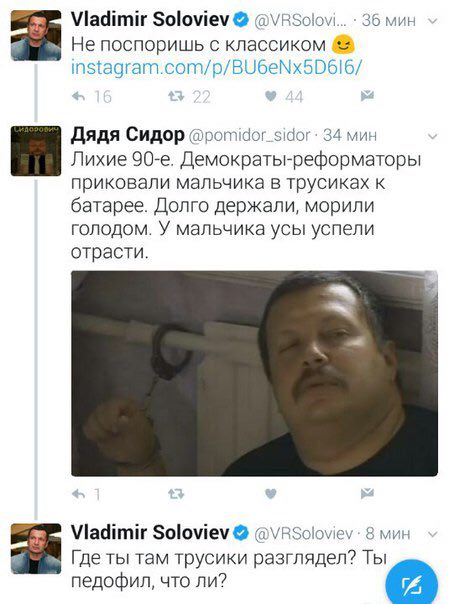Screen dimensions: 449x604
Task: Like the tweet with 44 likes
Action: click(271, 96)
